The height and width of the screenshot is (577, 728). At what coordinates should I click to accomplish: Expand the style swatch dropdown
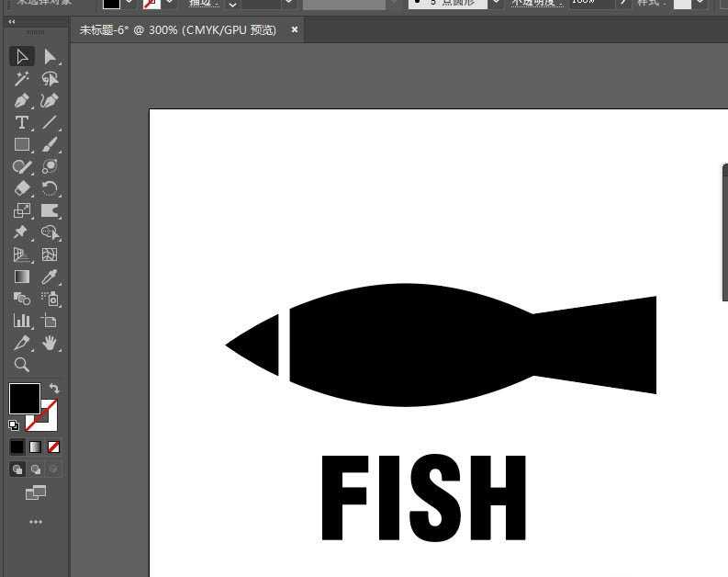pyautogui.click(x=700, y=4)
